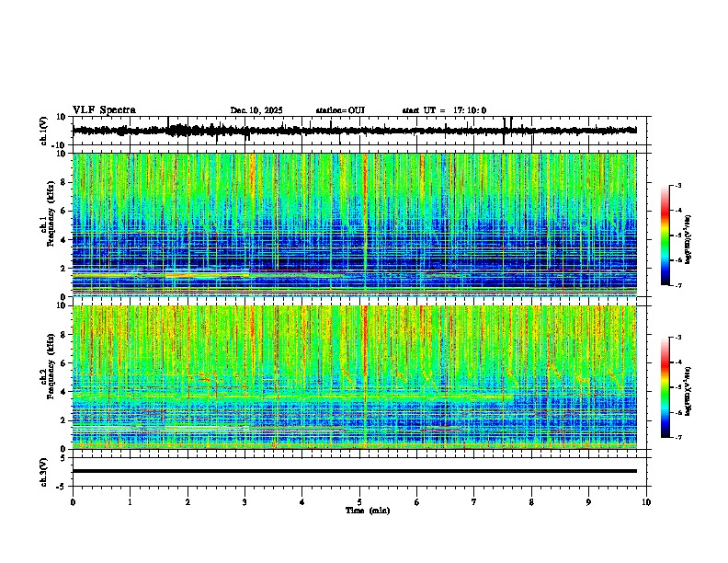This screenshot has width=728, height=563.
Task: Click the ch.2 'Frequency (kHz)' axis label
Action: tap(51, 366)
